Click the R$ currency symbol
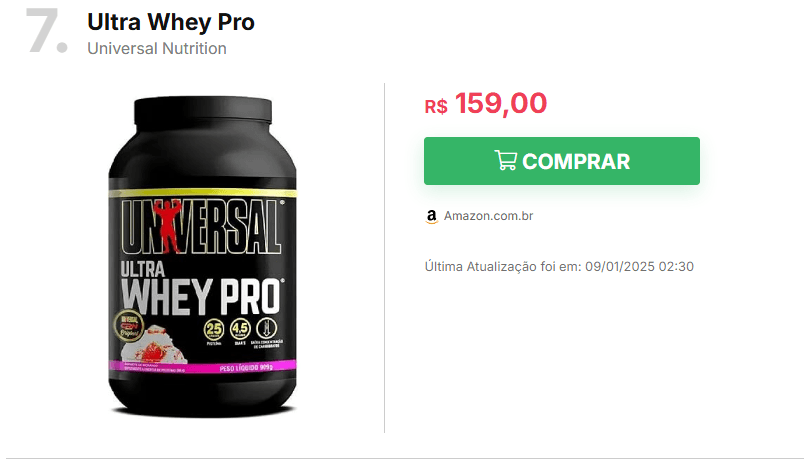The image size is (809, 462). [x=436, y=106]
